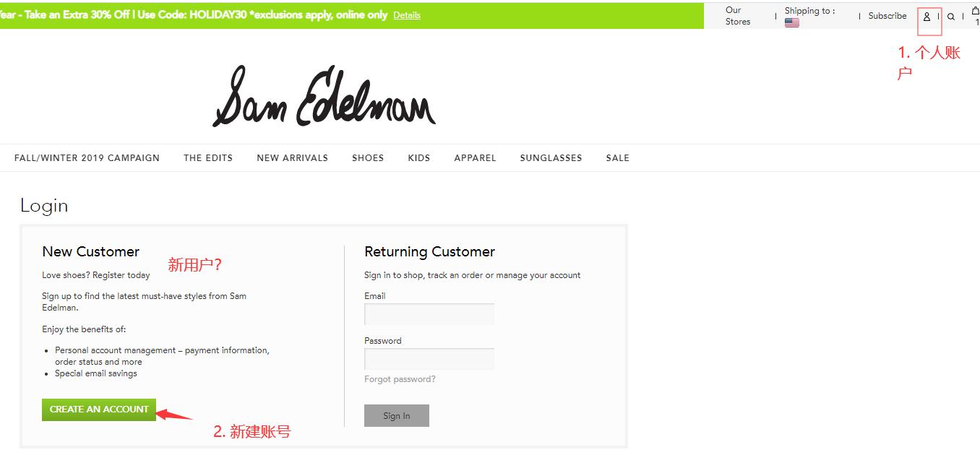View promo Details link in banner

click(406, 15)
